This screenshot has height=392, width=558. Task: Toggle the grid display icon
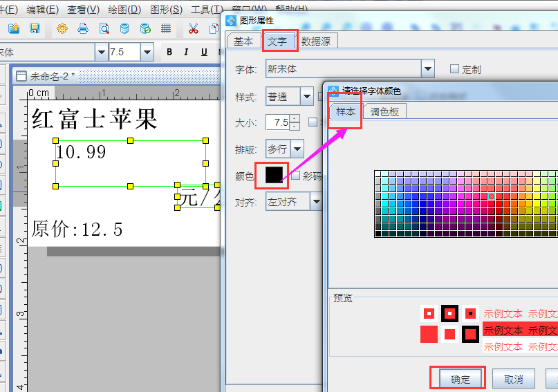point(166,28)
